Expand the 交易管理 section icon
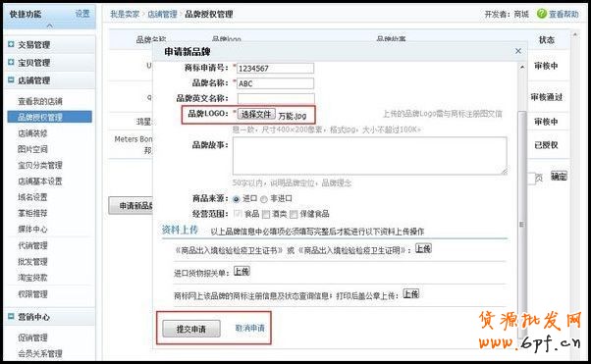 (x=11, y=44)
